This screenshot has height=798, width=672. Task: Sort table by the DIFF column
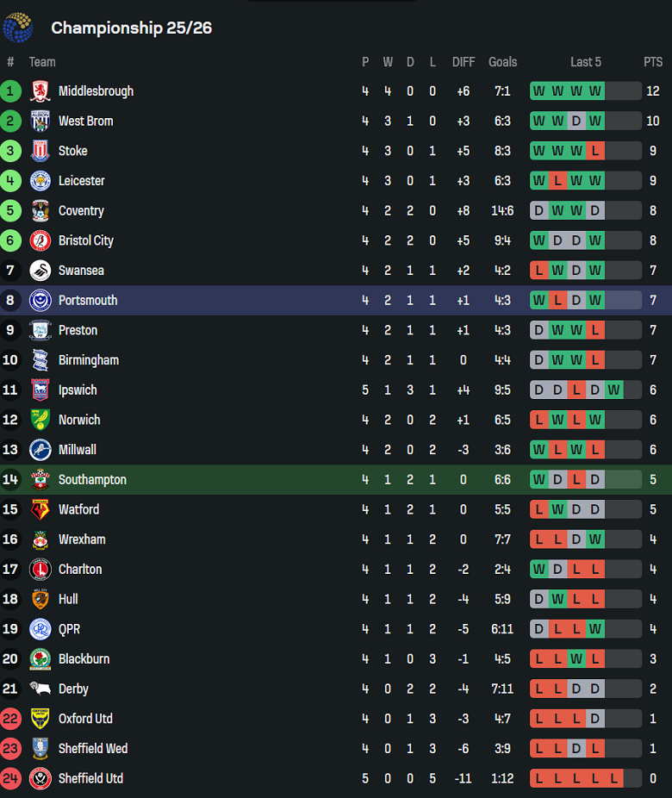pos(464,61)
